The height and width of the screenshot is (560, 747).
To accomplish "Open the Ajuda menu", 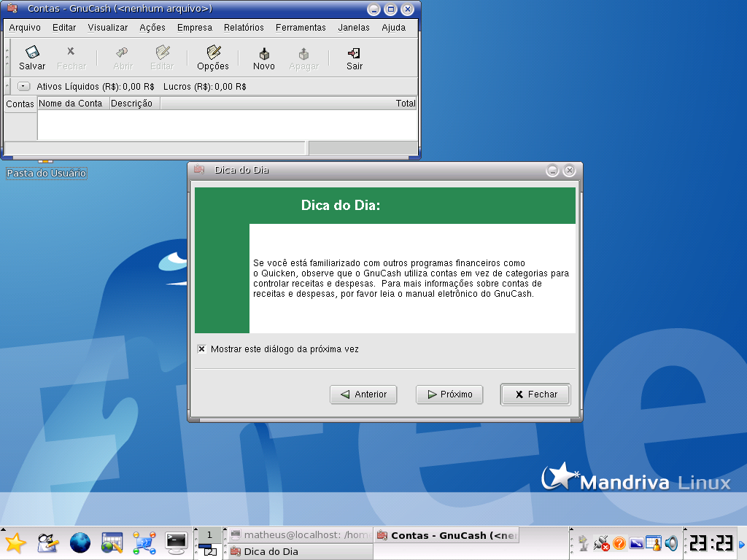I will 393,28.
